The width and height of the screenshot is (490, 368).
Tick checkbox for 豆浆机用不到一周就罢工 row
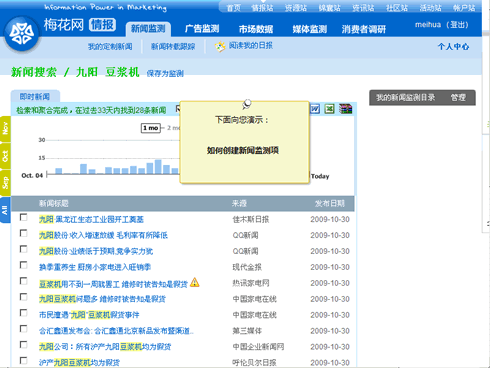point(23,281)
